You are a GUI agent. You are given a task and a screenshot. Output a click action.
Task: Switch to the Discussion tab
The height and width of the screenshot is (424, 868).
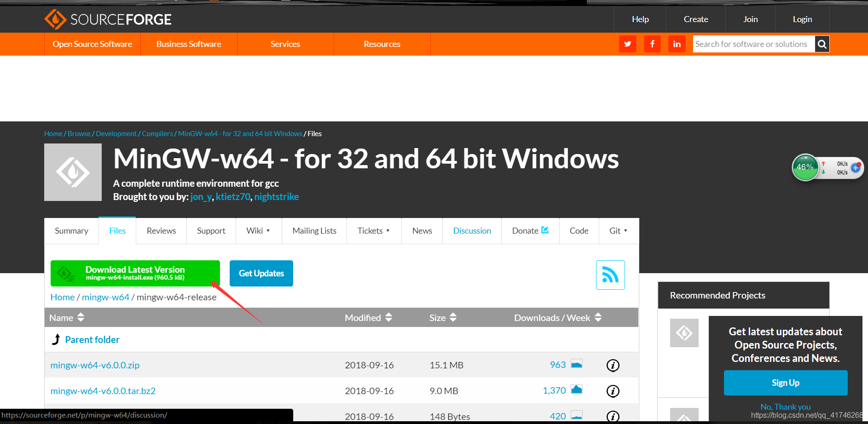click(x=472, y=231)
